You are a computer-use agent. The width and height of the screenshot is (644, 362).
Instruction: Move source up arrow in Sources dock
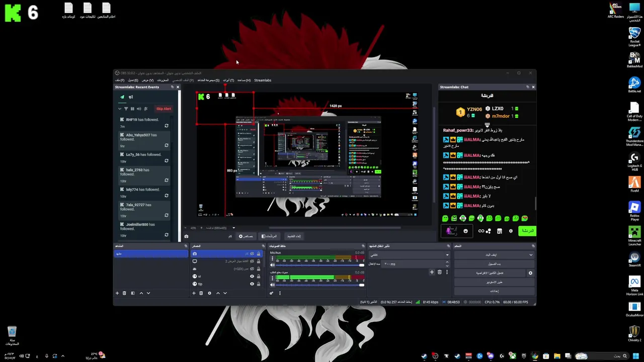218,293
